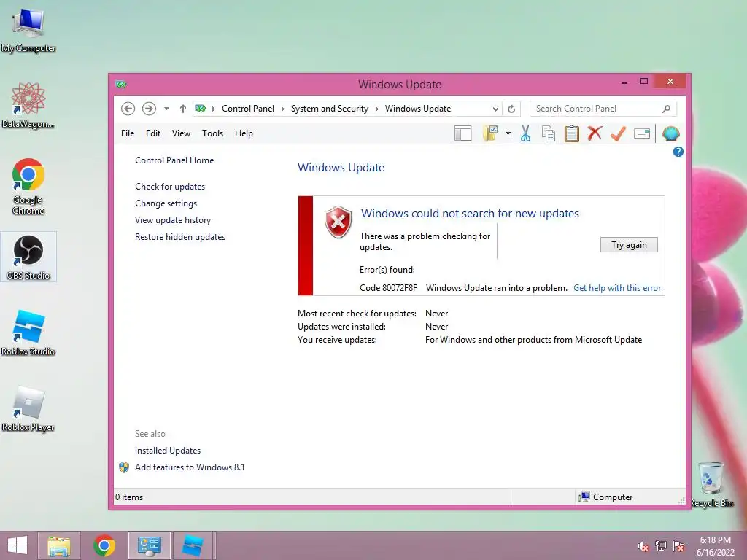Open the recent locations dropdown arrow
This screenshot has height=560, width=747.
(167, 109)
